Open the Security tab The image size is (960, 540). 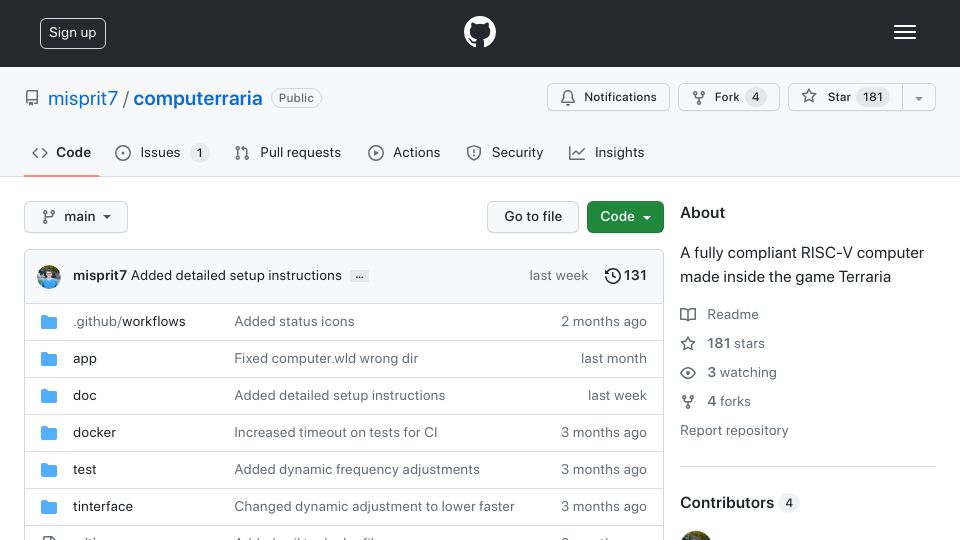pos(504,152)
